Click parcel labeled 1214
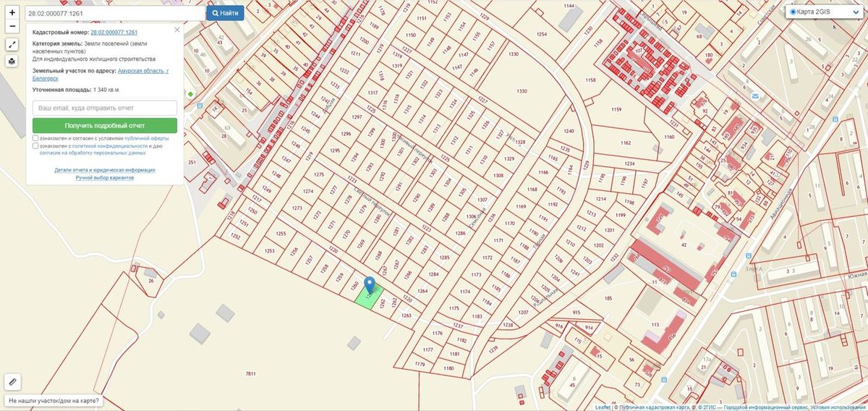The height and width of the screenshot is (411, 868). point(600,199)
